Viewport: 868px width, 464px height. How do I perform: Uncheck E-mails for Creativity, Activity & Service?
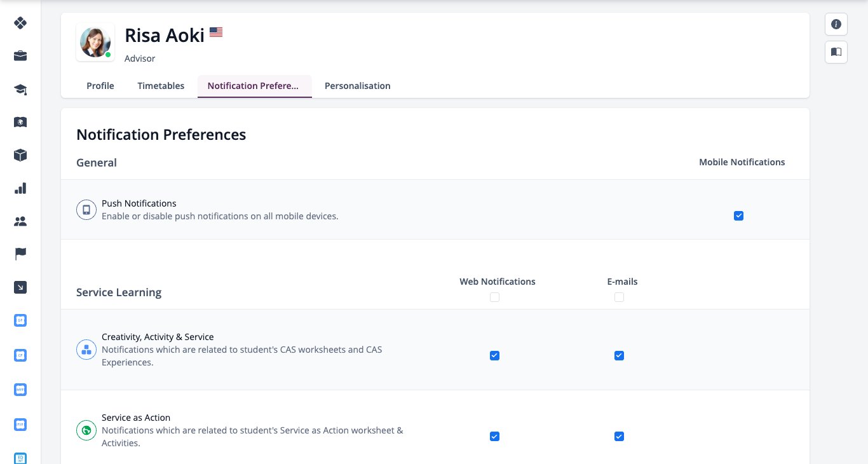620,356
